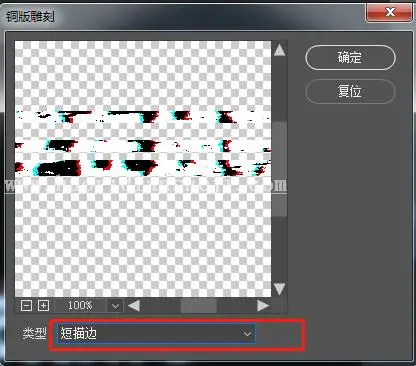Click the 100% zoom value text
416x366 pixels.
(x=80, y=305)
